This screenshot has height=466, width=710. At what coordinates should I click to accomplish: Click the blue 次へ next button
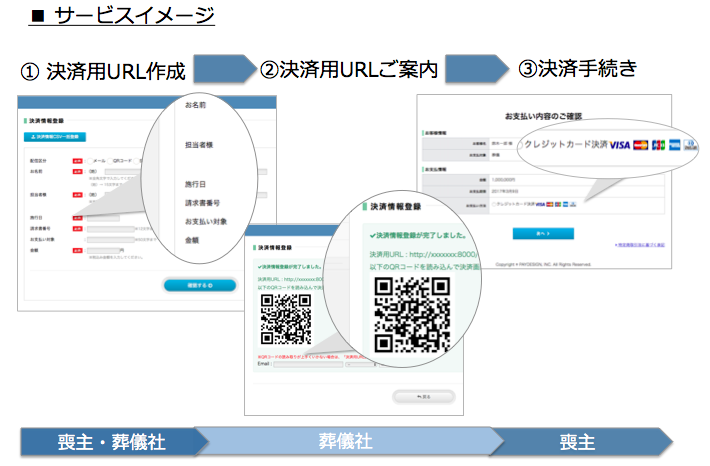(x=543, y=233)
